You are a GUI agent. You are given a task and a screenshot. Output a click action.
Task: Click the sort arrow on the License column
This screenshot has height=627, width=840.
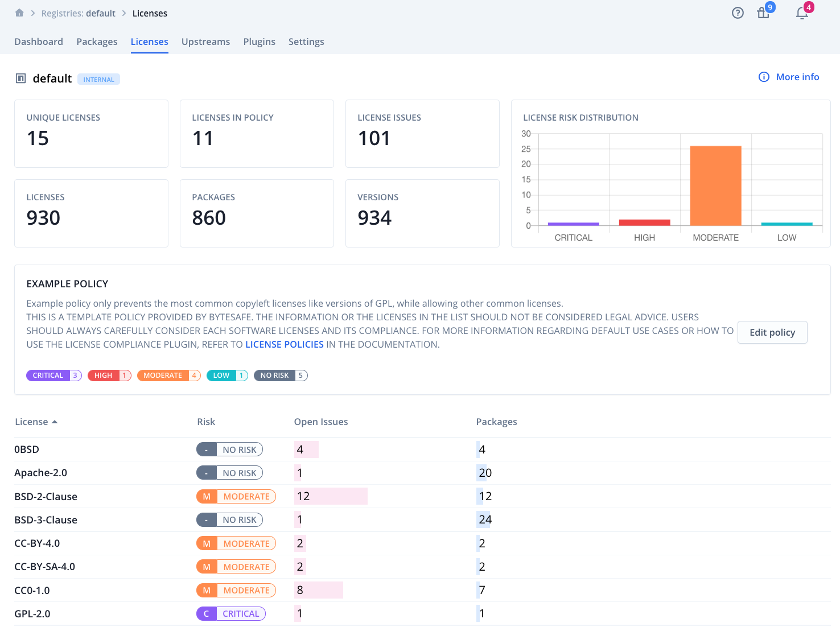[x=55, y=421]
